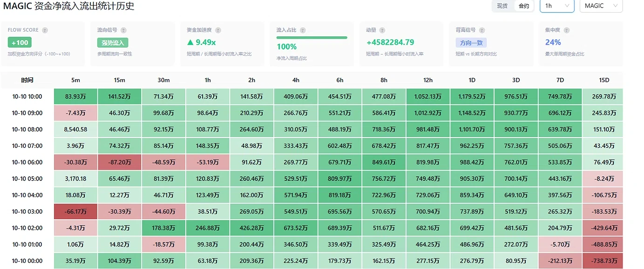Click the question mark icon next to 资金加速度
This screenshot has height=269, width=644.
coord(218,30)
